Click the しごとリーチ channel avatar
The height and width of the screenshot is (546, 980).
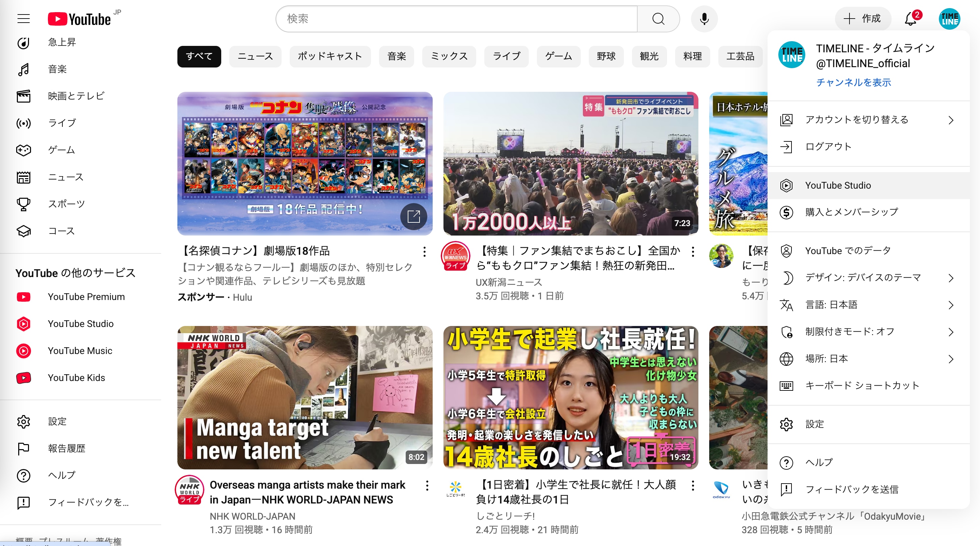click(x=455, y=490)
